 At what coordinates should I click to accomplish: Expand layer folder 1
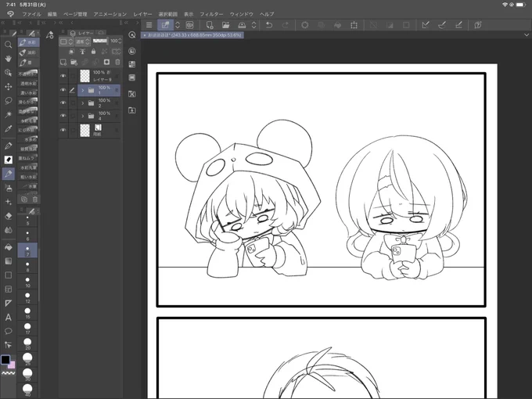point(82,90)
